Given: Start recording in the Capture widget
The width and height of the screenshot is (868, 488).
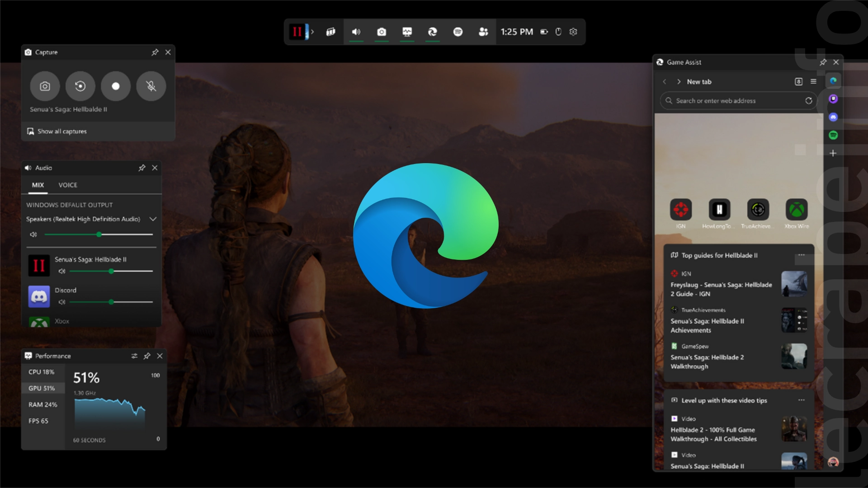Looking at the screenshot, I should [x=116, y=86].
